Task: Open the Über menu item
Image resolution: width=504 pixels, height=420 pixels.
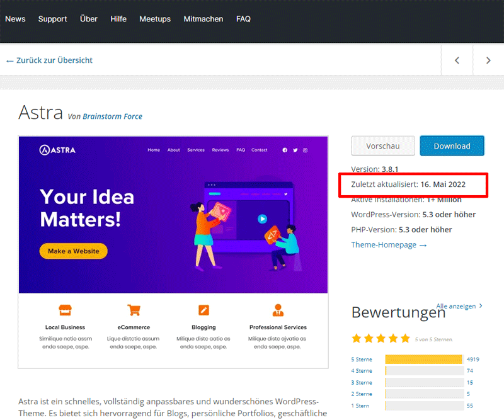Action: [89, 19]
